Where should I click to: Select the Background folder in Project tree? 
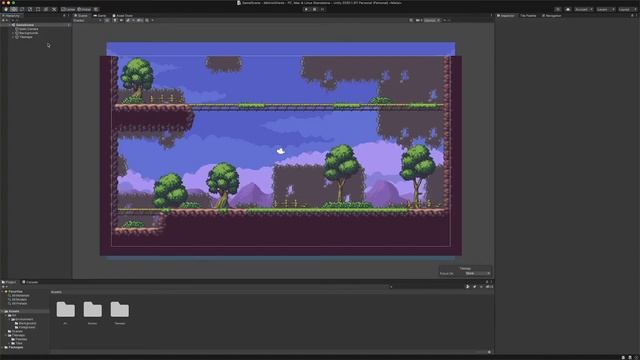[27, 323]
